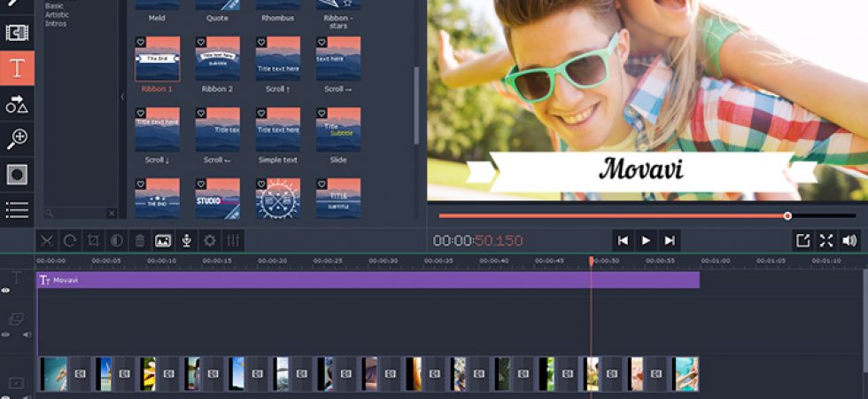Viewport: 868px width, 399px height.
Task: Open Audio equalizer sliders icon
Action: [233, 240]
